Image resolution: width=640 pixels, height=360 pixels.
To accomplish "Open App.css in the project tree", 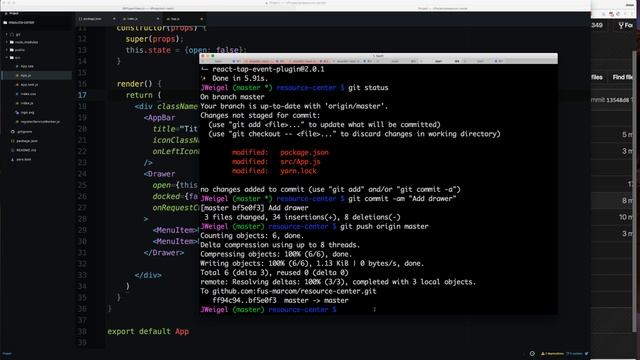I will click(27, 66).
